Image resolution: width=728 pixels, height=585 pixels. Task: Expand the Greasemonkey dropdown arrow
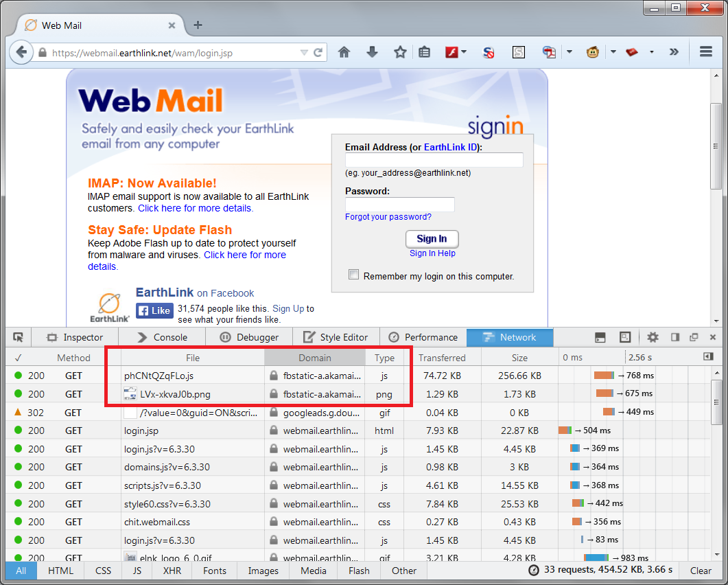click(x=613, y=52)
